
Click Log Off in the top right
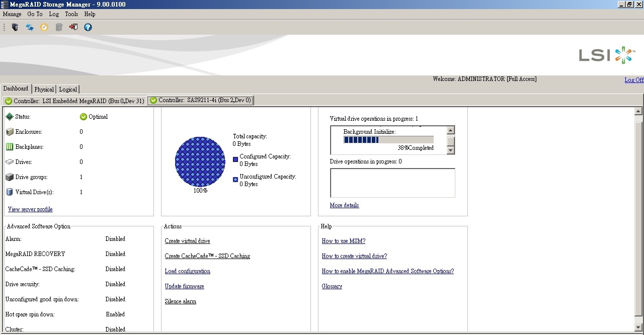pos(633,80)
